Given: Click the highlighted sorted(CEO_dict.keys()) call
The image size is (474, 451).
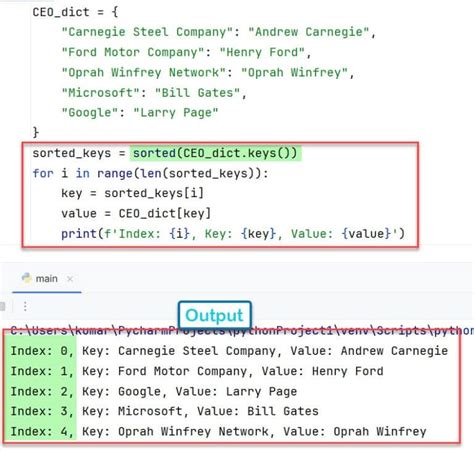Looking at the screenshot, I should 215,153.
